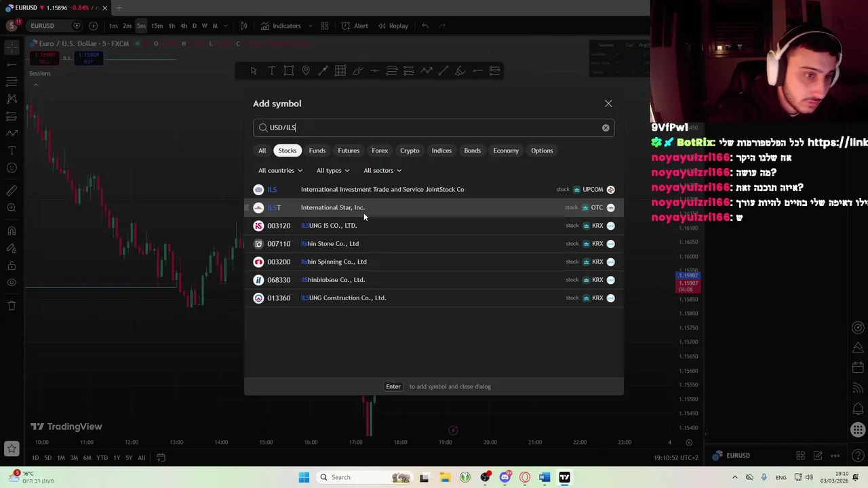This screenshot has height=488, width=868.
Task: Open the Windows Start menu
Action: tap(304, 477)
